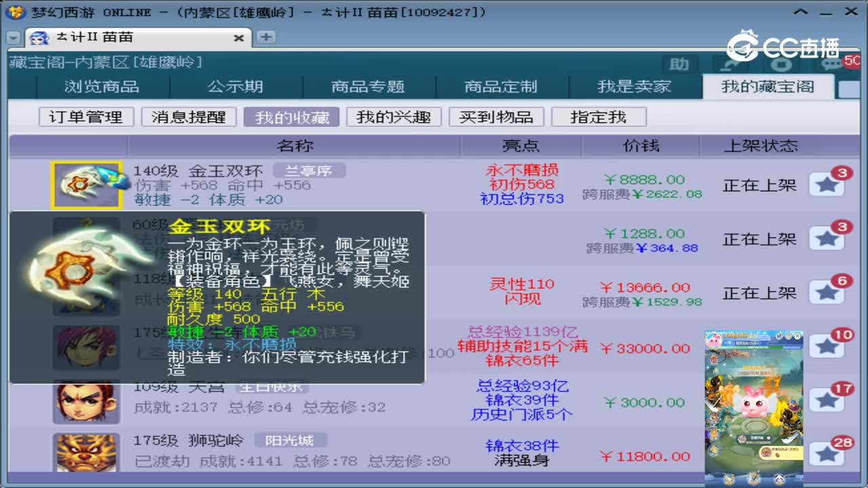Click the 助 help icon in the header
Image resolution: width=868 pixels, height=488 pixels.
pos(678,64)
